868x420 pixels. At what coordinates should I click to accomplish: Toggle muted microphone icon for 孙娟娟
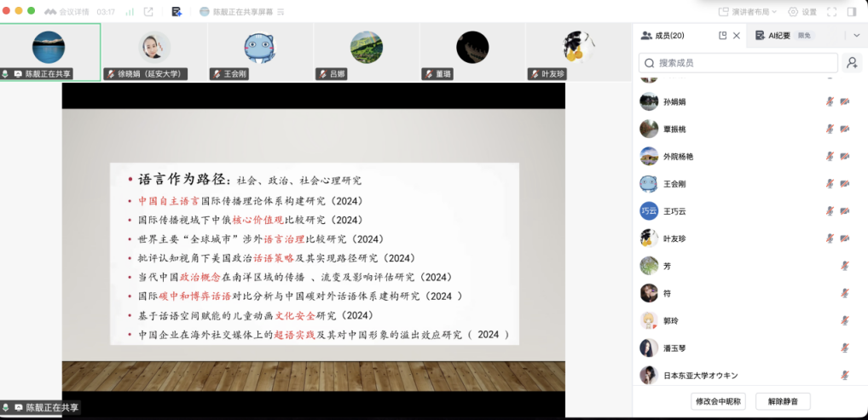click(x=828, y=101)
